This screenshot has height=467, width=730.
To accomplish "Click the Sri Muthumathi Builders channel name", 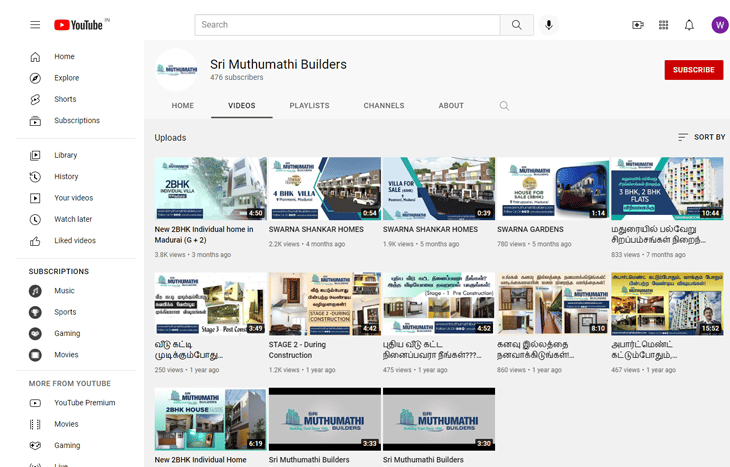I will click(278, 64).
